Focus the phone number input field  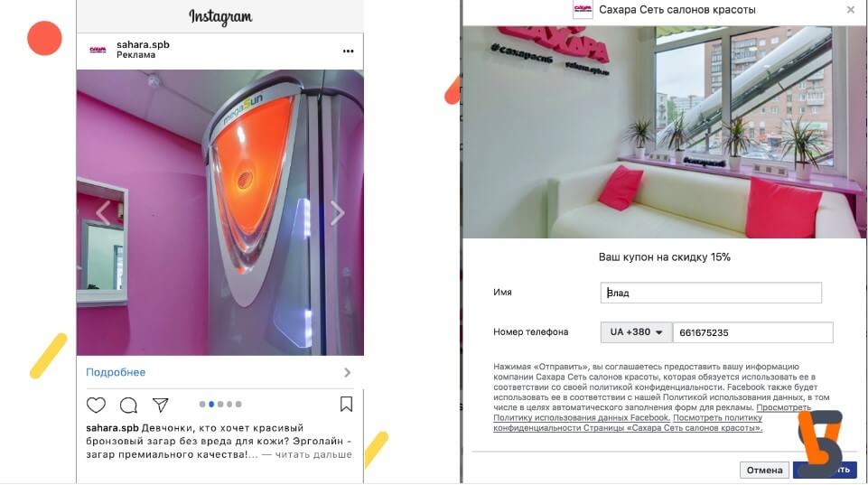753,332
